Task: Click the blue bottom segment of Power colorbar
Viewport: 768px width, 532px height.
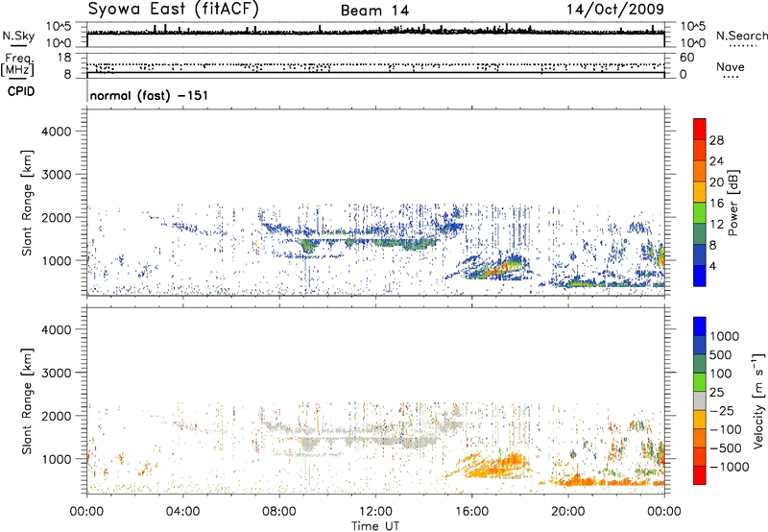Action: (700, 276)
